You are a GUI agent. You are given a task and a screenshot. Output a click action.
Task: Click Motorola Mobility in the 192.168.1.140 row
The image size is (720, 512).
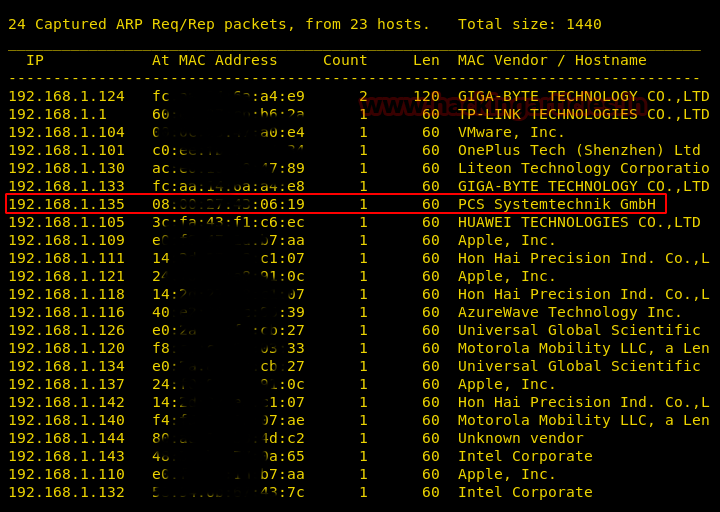tap(584, 420)
